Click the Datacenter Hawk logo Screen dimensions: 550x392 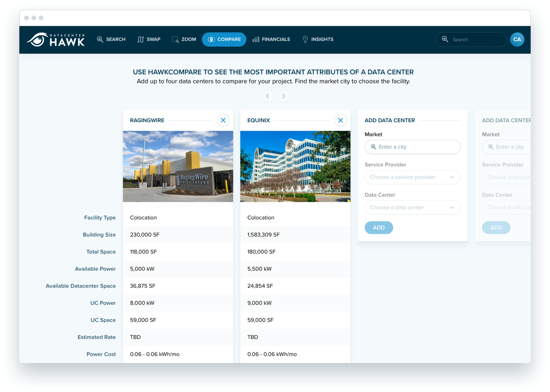[56, 40]
